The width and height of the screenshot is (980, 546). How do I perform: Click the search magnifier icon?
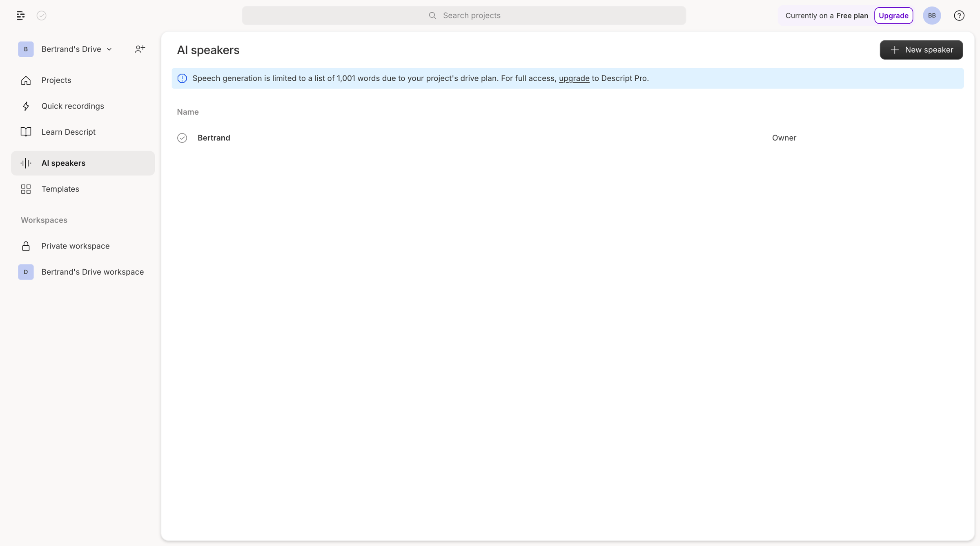(x=432, y=16)
